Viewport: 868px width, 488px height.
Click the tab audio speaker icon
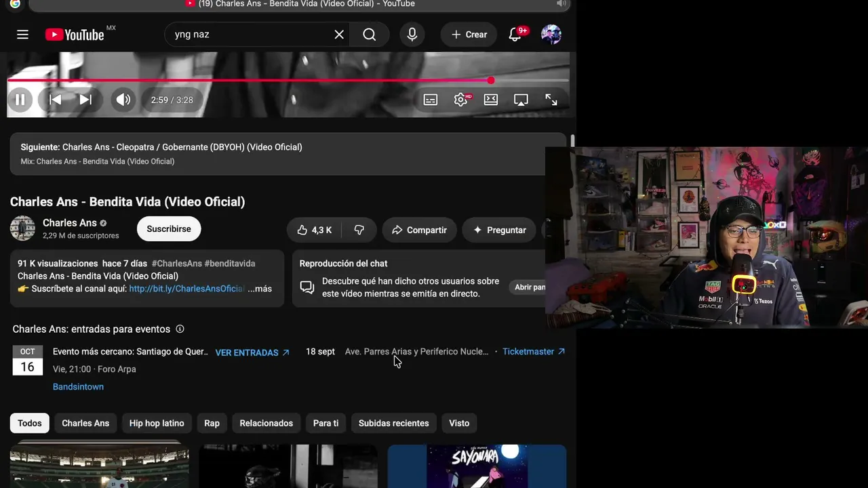[x=561, y=4]
